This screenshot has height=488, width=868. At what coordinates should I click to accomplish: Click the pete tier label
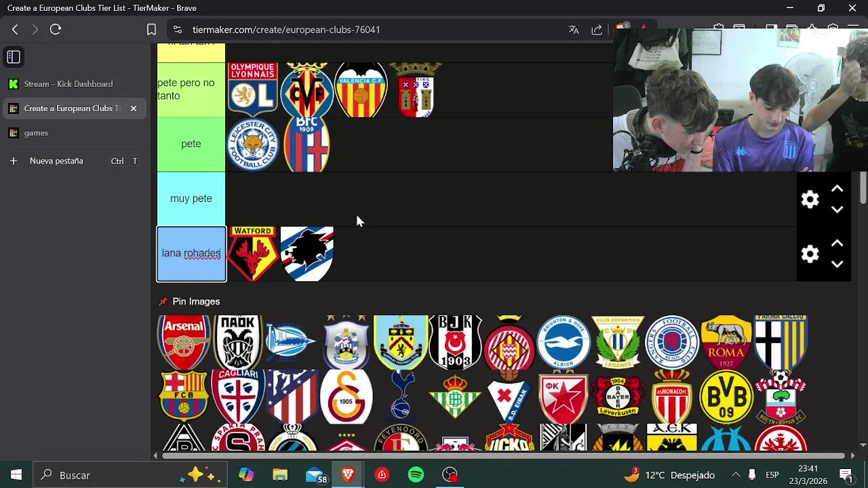pos(191,144)
